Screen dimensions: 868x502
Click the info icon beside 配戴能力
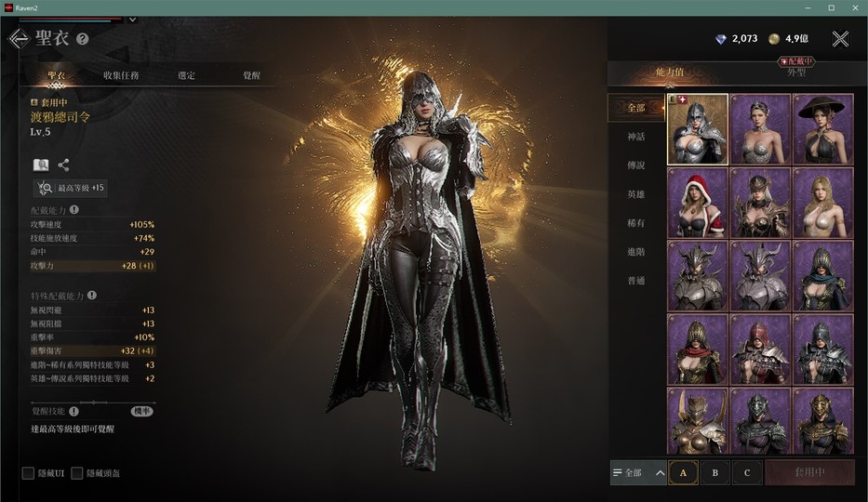[x=74, y=210]
